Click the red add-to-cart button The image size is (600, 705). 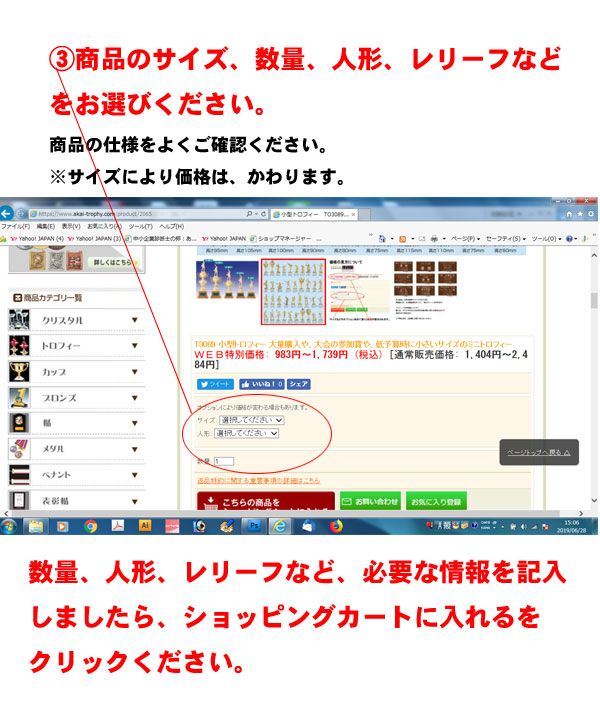tap(265, 502)
